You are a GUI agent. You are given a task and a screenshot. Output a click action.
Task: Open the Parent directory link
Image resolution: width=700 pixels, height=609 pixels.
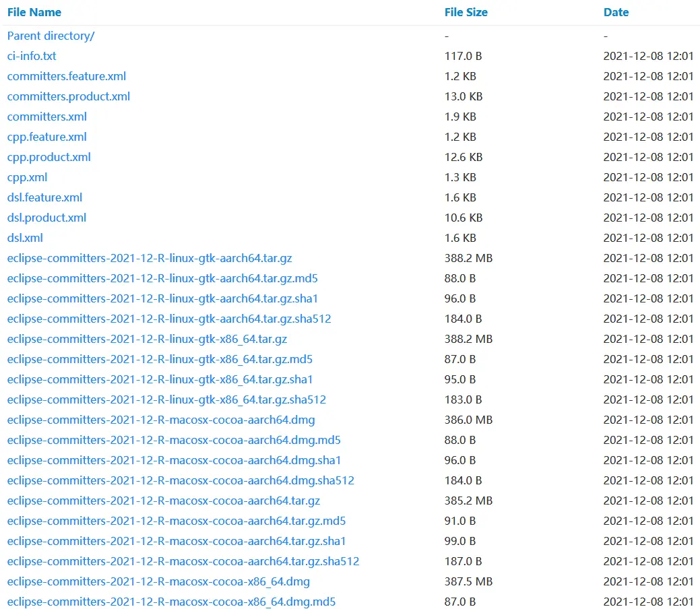(51, 36)
